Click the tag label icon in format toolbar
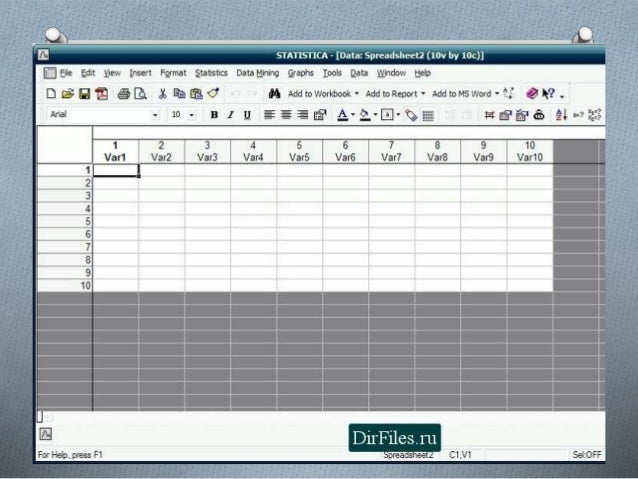 [x=411, y=116]
